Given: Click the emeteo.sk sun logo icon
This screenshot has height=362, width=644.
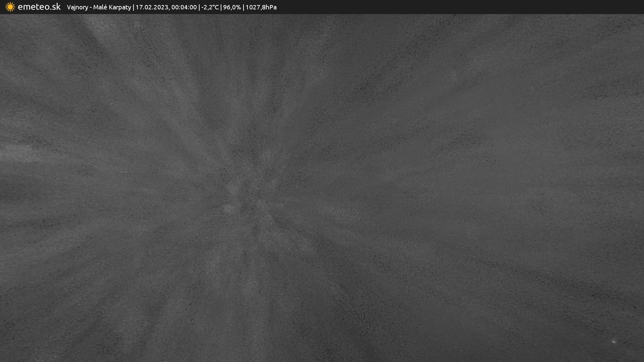Looking at the screenshot, I should pyautogui.click(x=10, y=7).
